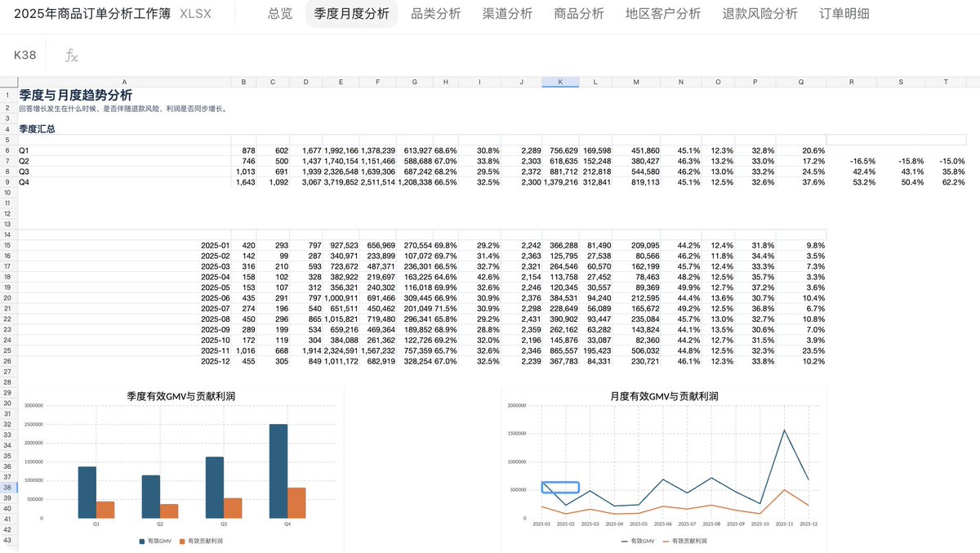
Task: Select column K header
Action: pos(560,82)
